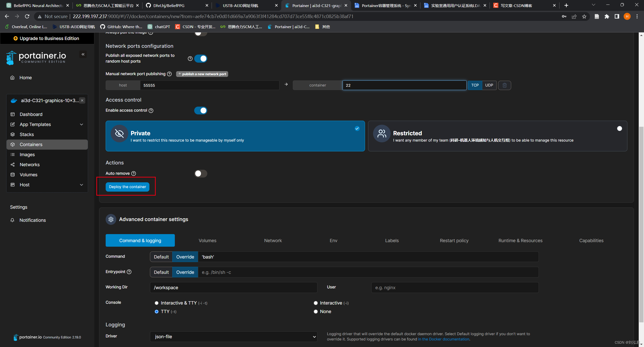Click help icon next to Entrypoint
The image size is (644, 347).
[x=129, y=272]
